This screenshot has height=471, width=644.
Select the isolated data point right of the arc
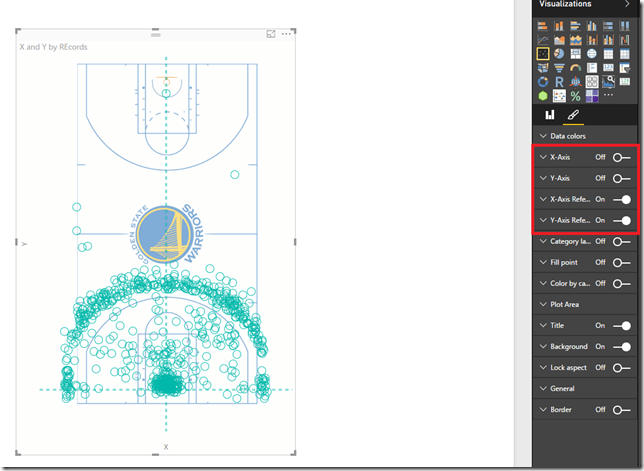coord(235,175)
